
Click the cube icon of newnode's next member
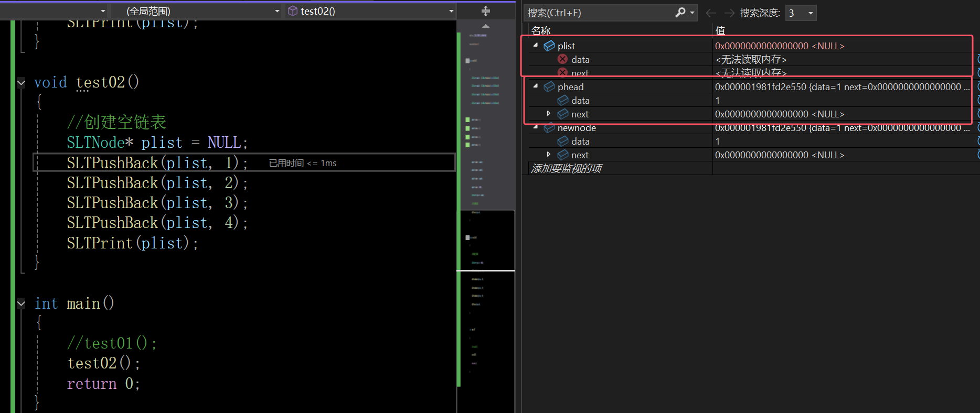(563, 155)
